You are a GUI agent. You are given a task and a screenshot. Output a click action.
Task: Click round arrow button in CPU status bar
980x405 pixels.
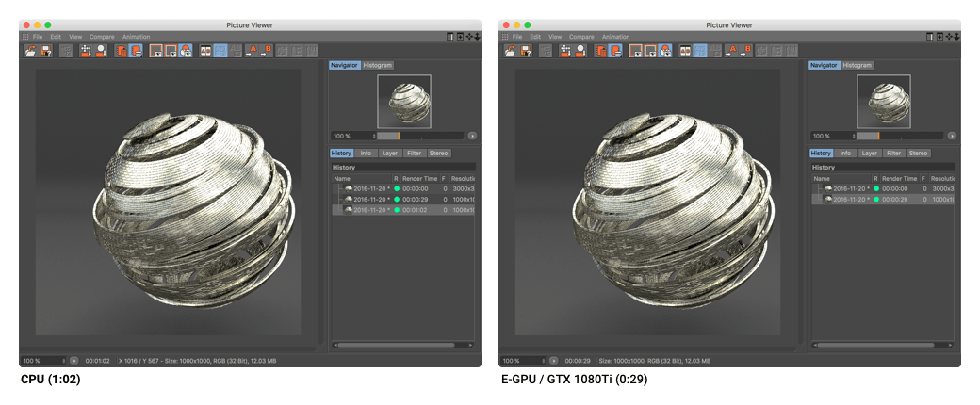pos(73,361)
